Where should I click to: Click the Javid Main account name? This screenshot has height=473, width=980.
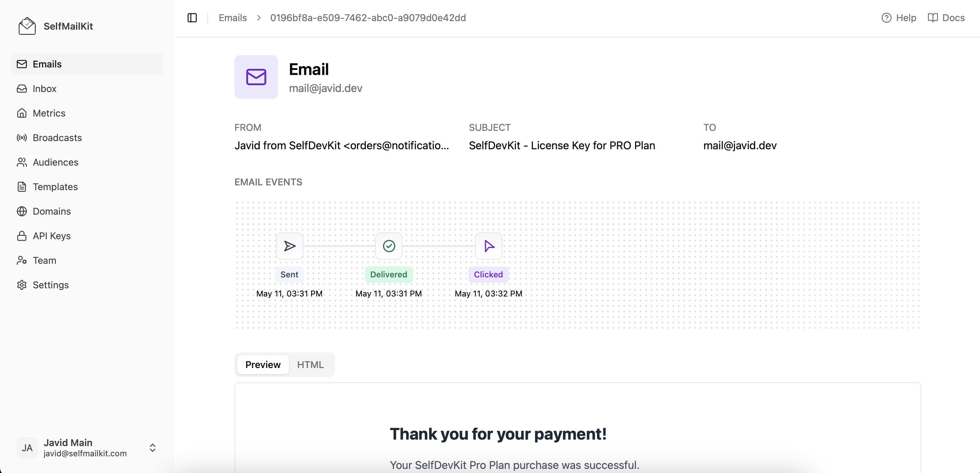pos(68,443)
